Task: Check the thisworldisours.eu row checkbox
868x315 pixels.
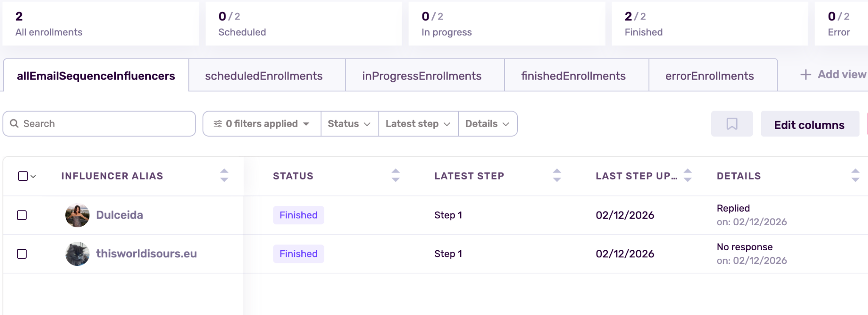Action: click(22, 254)
